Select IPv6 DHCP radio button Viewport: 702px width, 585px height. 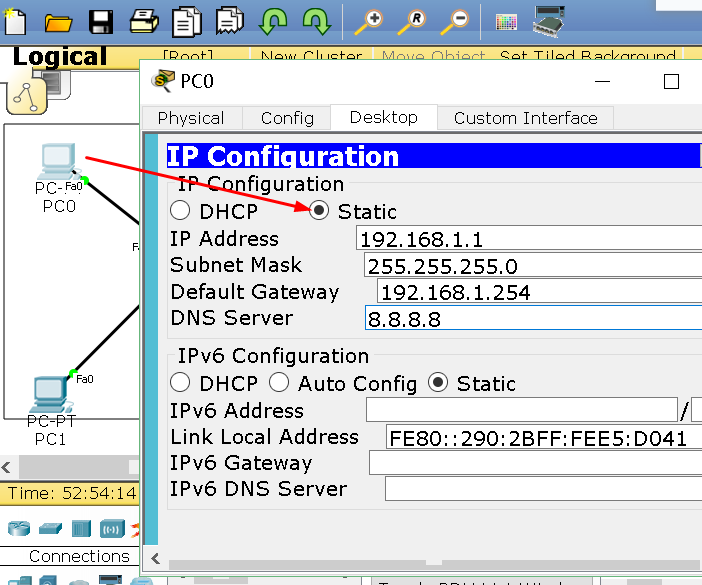point(180,382)
